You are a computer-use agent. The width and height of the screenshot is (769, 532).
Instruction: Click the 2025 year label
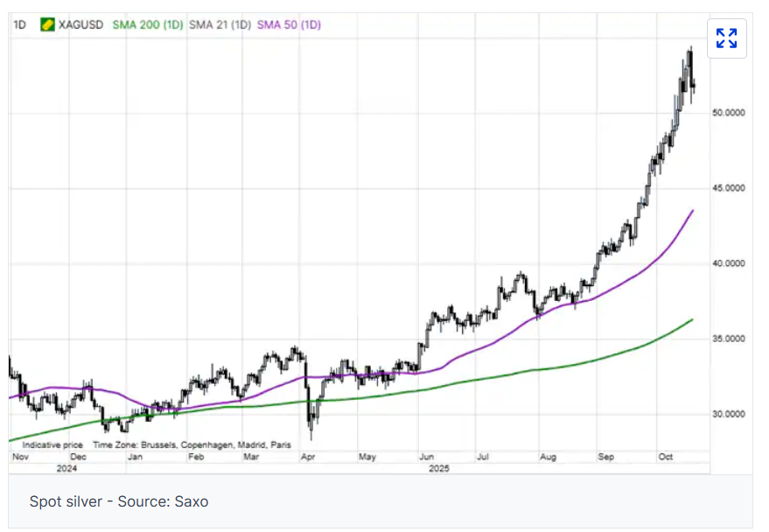point(437,469)
